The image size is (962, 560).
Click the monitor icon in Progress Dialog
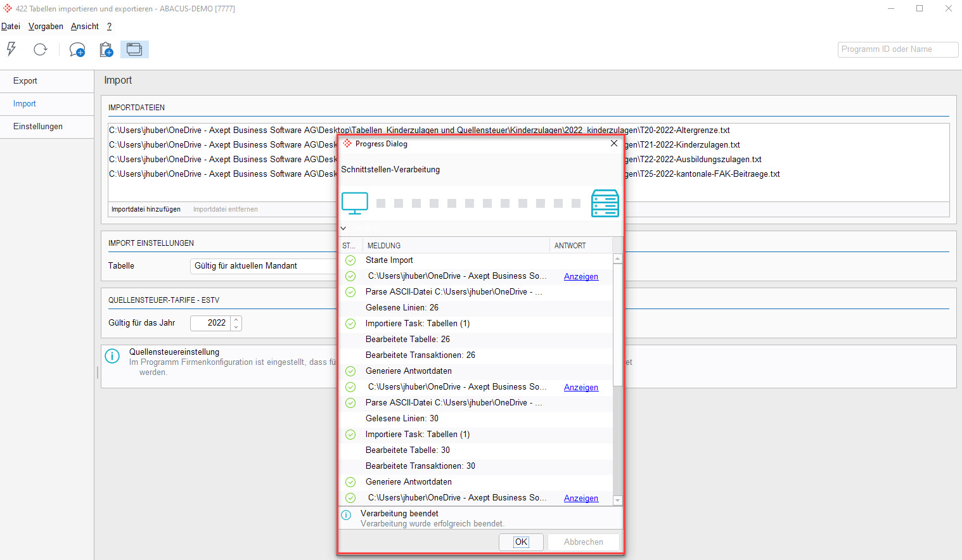tap(355, 203)
